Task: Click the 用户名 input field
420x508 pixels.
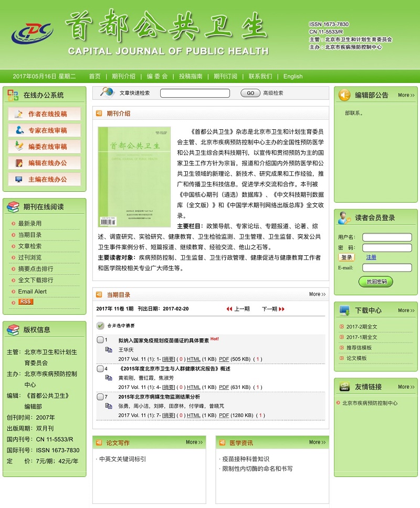Action: [387, 237]
